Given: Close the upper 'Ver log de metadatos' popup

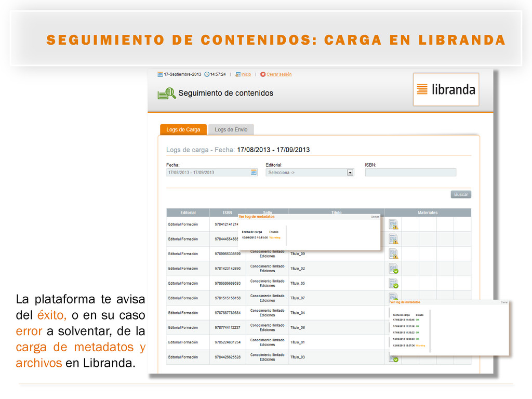Looking at the screenshot, I should point(375,217).
